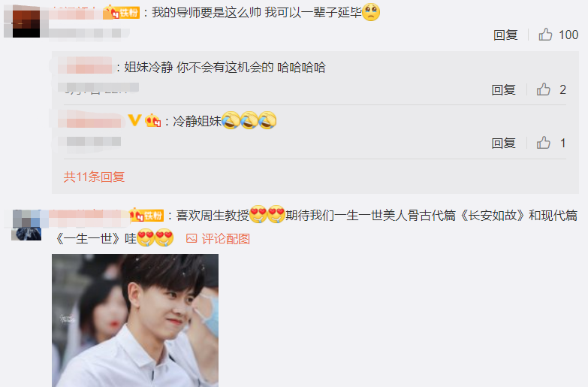This screenshot has height=387, width=588.
Task: Open the 评论配图 link
Action: click(226, 238)
